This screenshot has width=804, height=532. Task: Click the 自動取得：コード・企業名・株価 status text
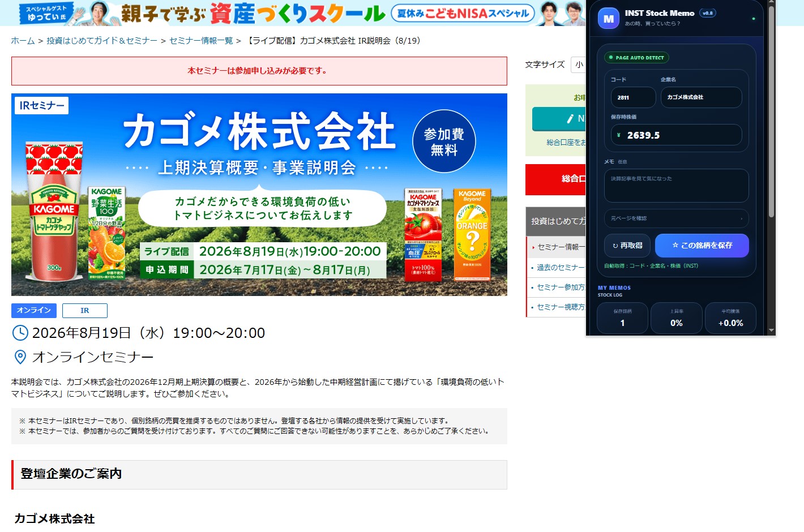pos(651,266)
